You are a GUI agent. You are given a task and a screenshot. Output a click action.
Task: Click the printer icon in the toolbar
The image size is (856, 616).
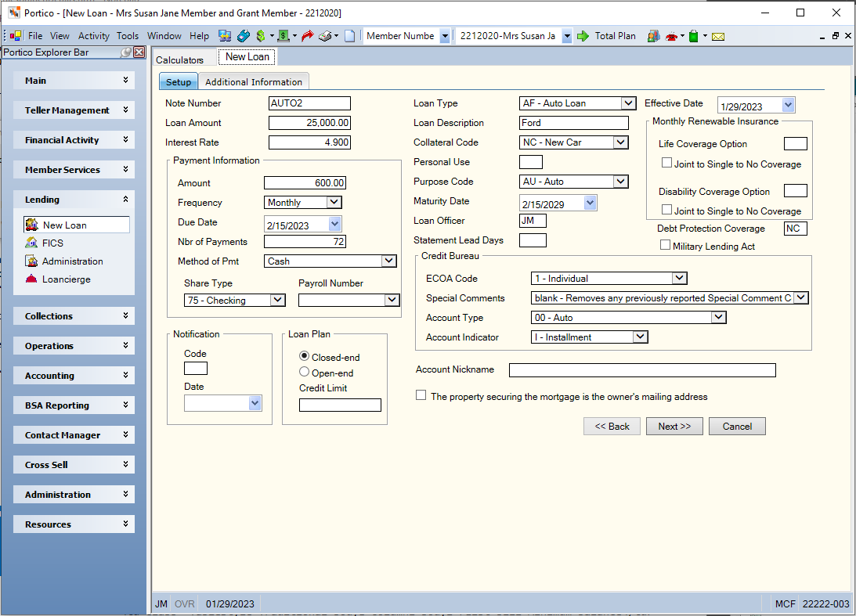coord(325,36)
